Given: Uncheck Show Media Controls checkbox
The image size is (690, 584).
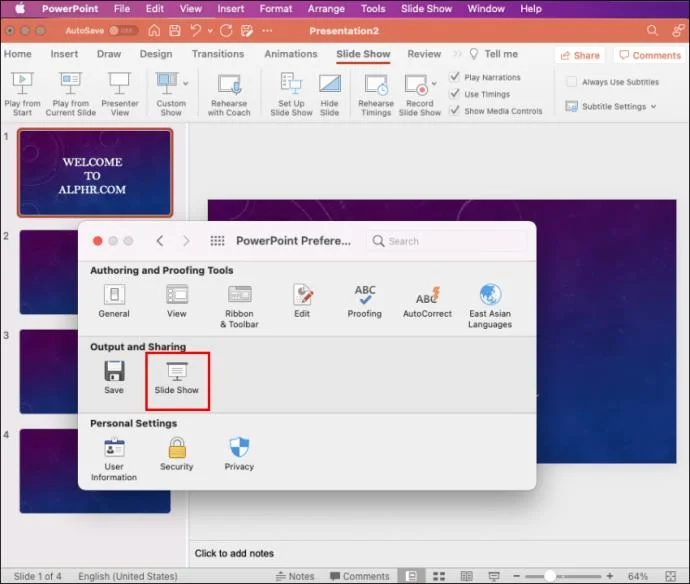Looking at the screenshot, I should point(455,110).
